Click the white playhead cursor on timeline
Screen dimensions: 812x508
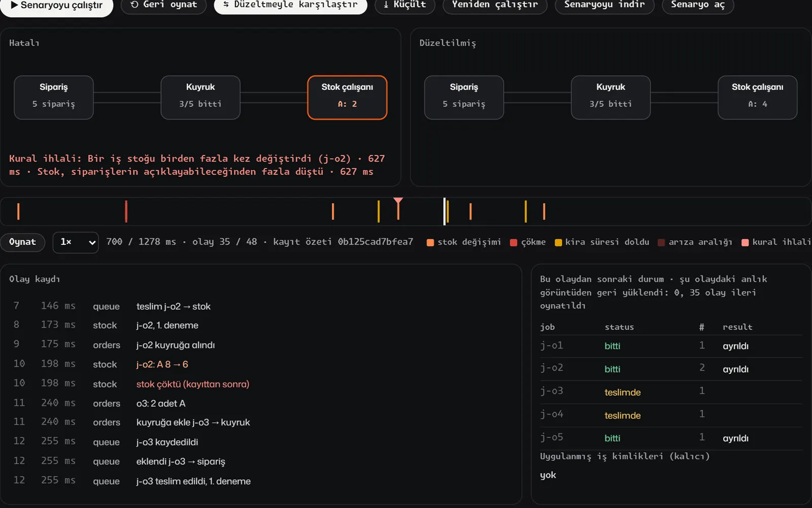coord(445,211)
